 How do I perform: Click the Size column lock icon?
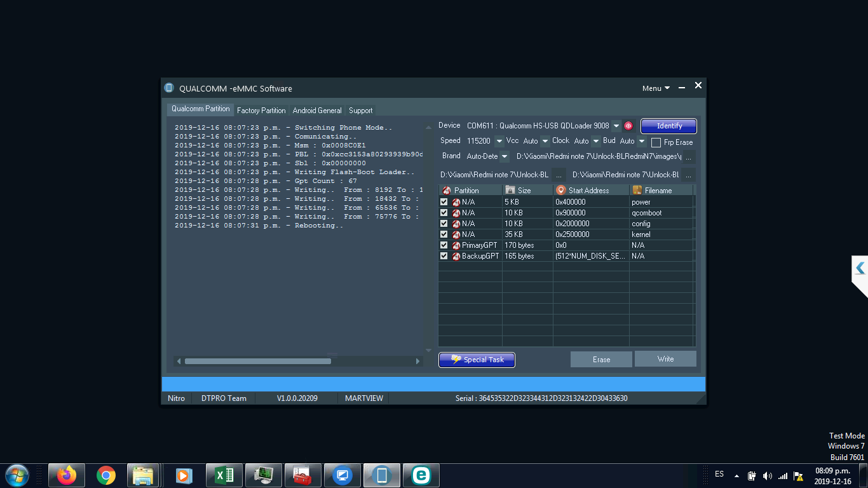point(510,190)
